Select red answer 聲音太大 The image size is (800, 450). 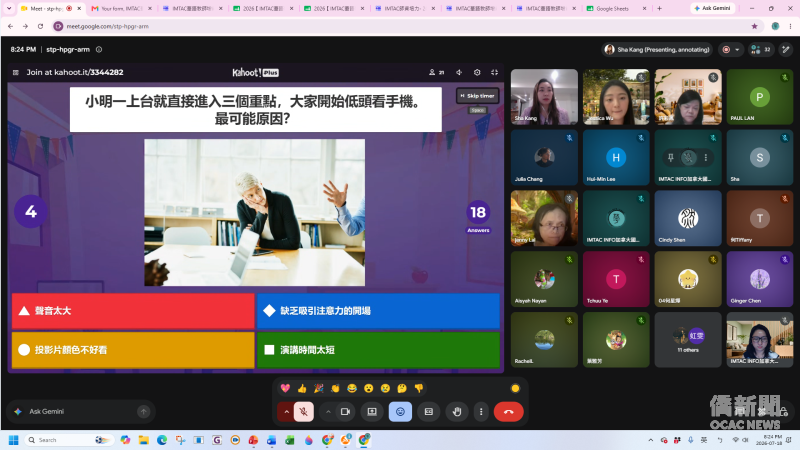133,311
